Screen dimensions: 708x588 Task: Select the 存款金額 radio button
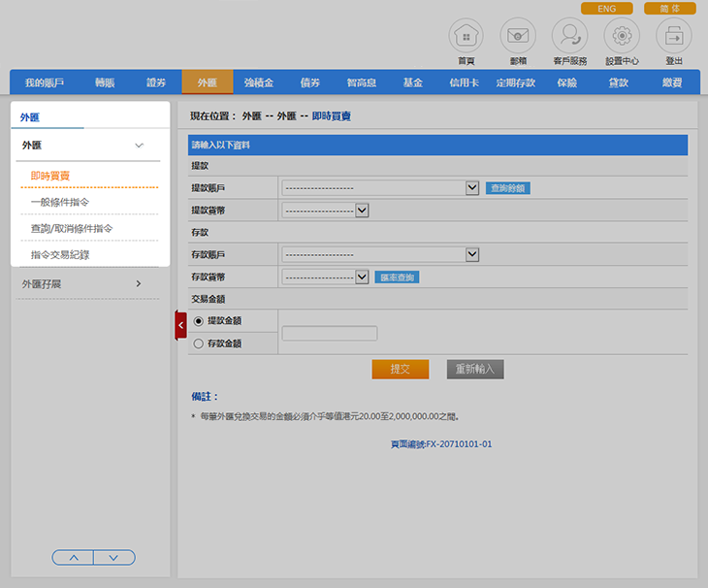(x=199, y=343)
